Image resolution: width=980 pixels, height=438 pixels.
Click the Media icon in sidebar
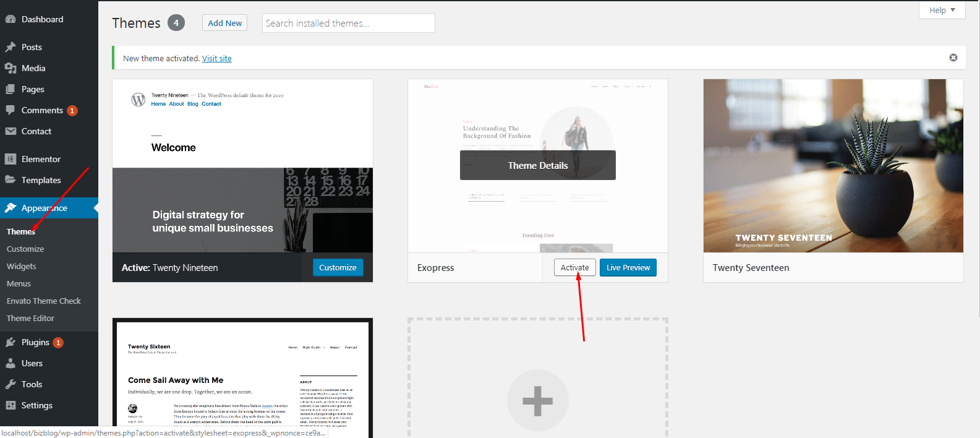[11, 68]
